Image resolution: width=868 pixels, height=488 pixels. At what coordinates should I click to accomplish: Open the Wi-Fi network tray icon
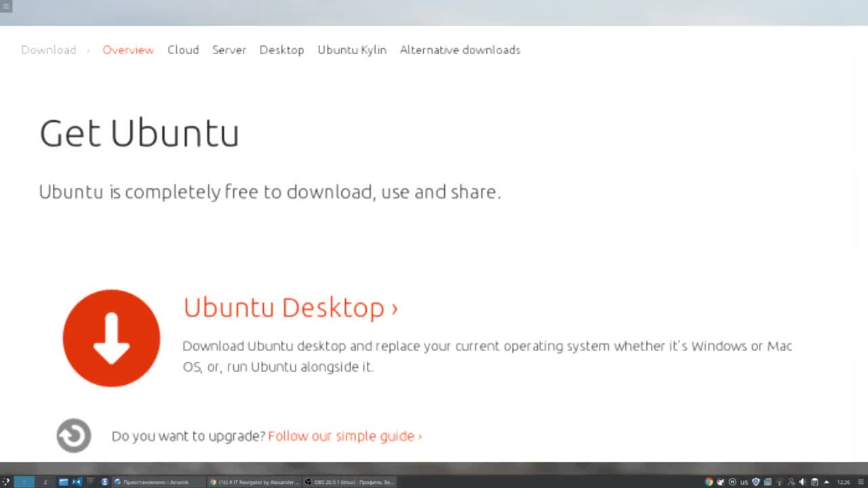pyautogui.click(x=779, y=482)
